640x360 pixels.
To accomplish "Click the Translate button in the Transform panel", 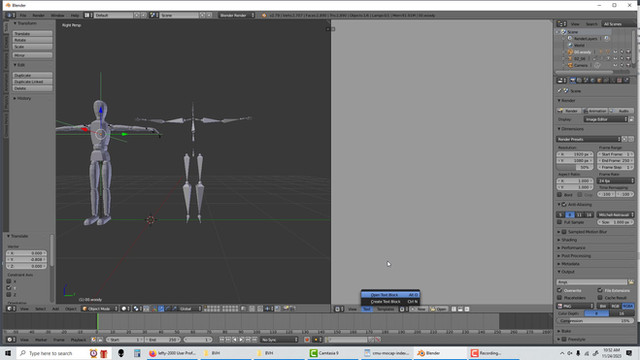I will (x=32, y=34).
